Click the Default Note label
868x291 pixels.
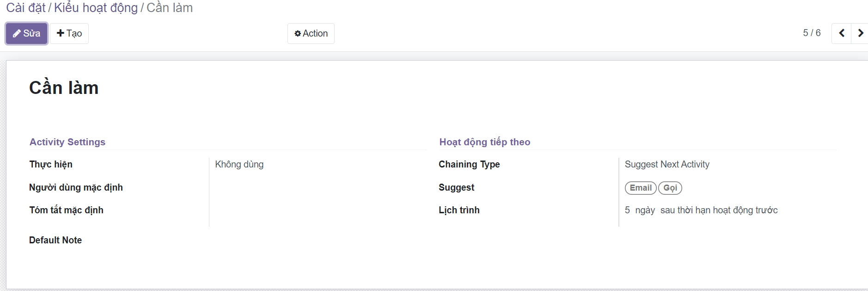(55, 240)
